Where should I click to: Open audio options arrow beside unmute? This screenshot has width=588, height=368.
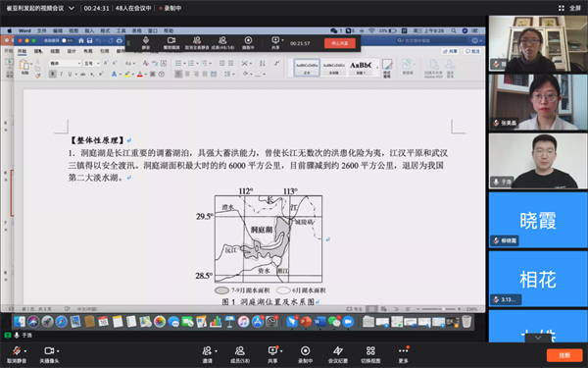pos(25,351)
